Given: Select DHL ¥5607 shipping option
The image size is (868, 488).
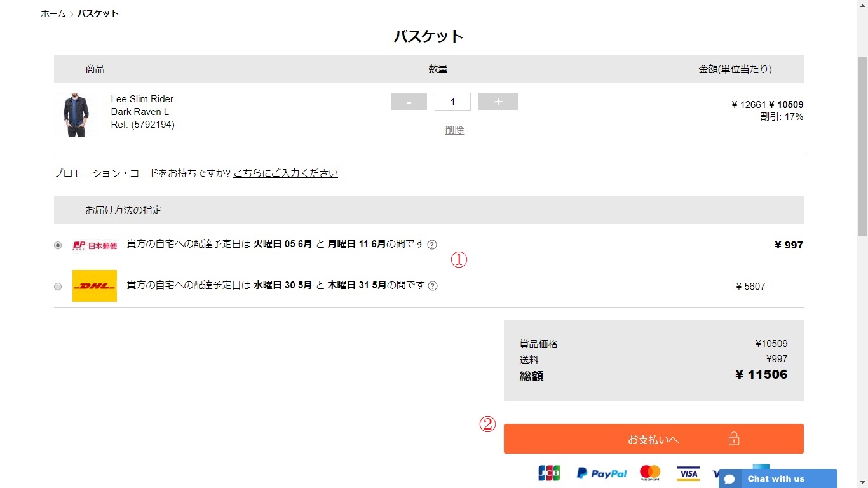Looking at the screenshot, I should point(58,287).
